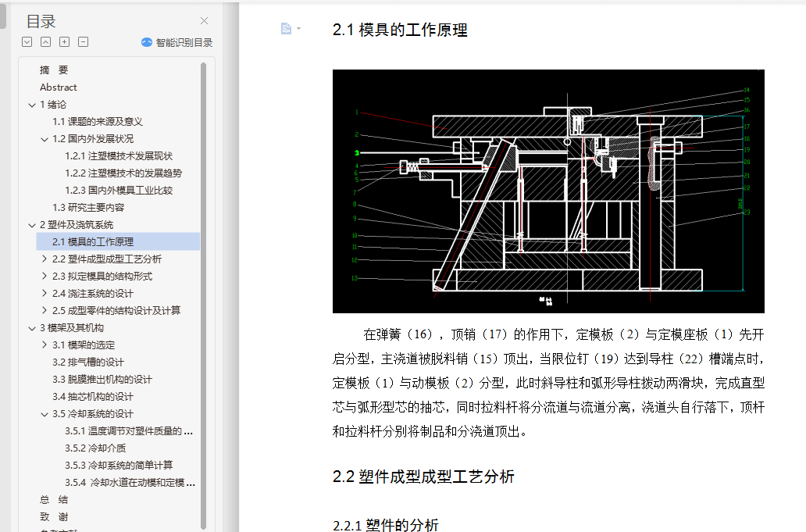Close the 目录 outline panel
This screenshot has width=806, height=532.
coord(204,20)
